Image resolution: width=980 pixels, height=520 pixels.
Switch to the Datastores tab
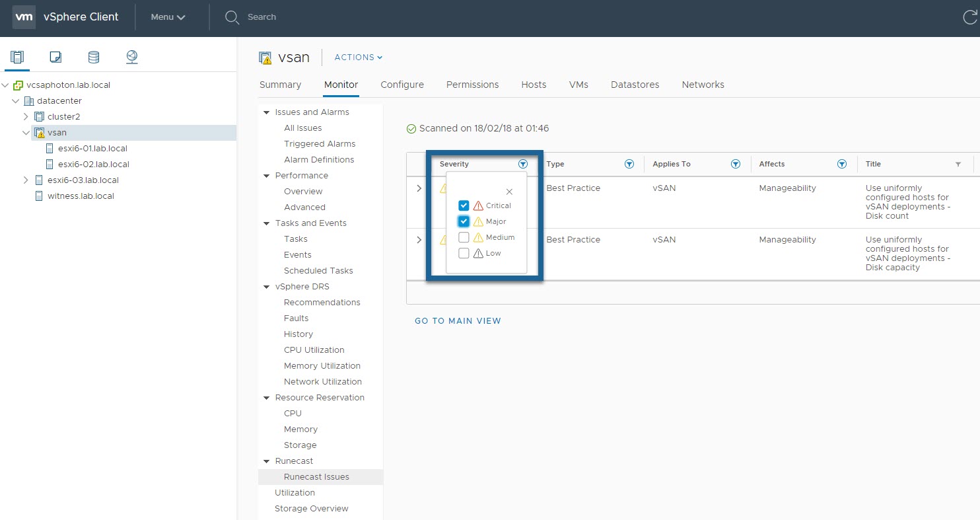(x=635, y=85)
